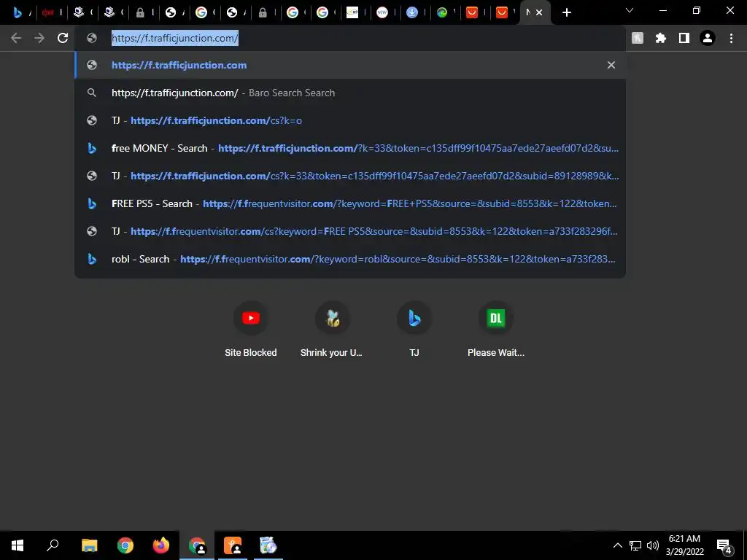Select the TJ cs?k=33&token suggestion
This screenshot has width=747, height=560.
(350, 176)
